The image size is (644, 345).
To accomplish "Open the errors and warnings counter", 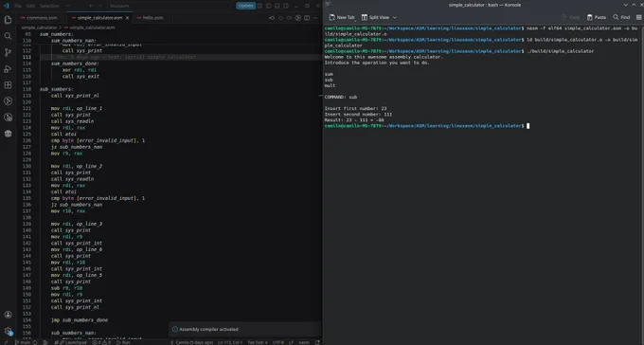I will click(101, 342).
